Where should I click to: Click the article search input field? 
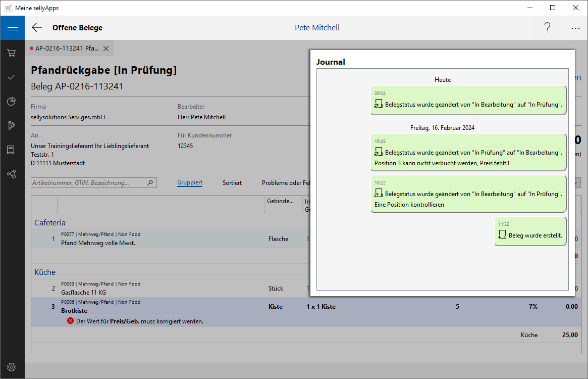[x=88, y=183]
